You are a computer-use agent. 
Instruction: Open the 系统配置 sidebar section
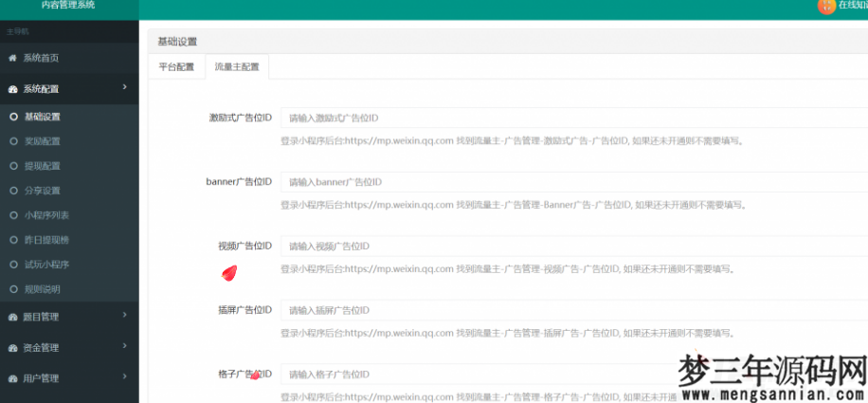[69, 89]
